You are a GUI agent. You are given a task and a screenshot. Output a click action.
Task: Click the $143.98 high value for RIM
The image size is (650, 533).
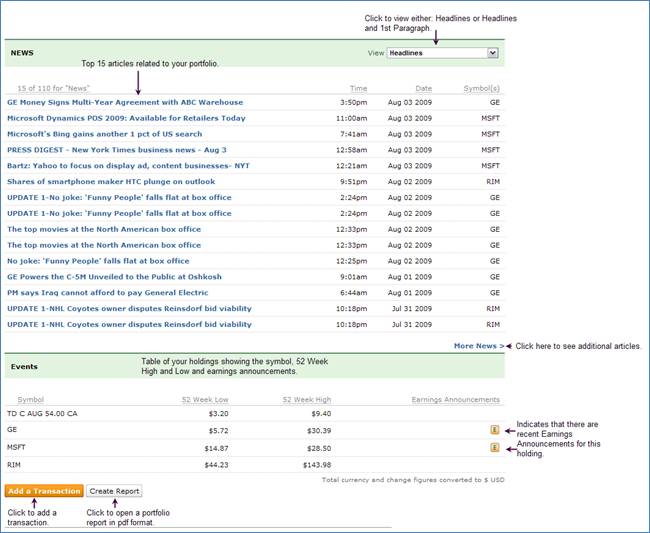tap(317, 465)
